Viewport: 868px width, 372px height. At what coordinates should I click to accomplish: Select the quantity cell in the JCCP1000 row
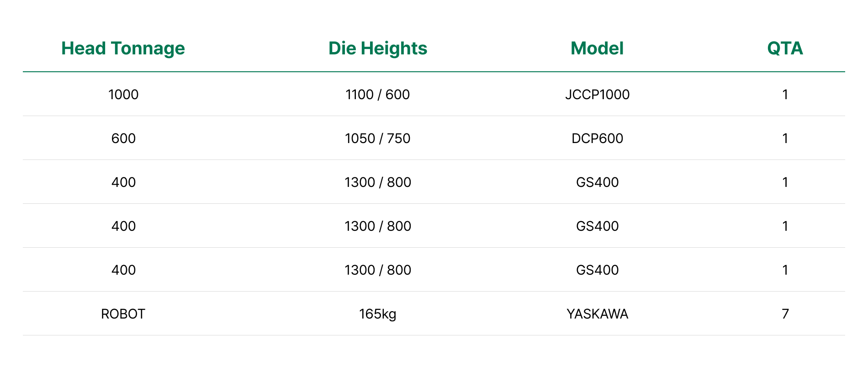point(785,95)
